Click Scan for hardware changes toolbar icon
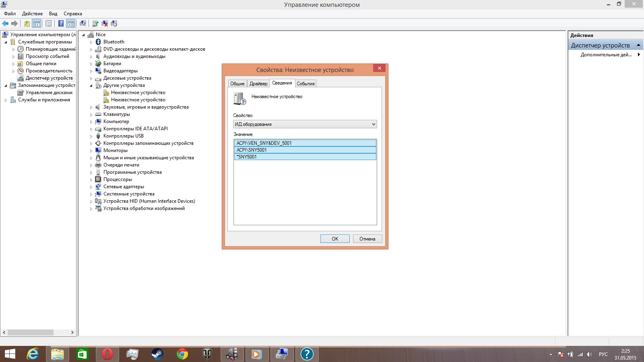 (x=83, y=23)
